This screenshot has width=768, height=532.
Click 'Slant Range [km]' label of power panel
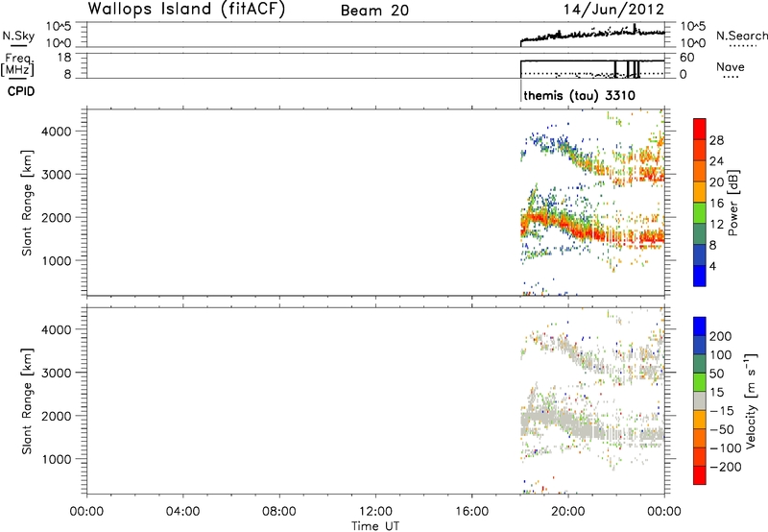pos(27,203)
